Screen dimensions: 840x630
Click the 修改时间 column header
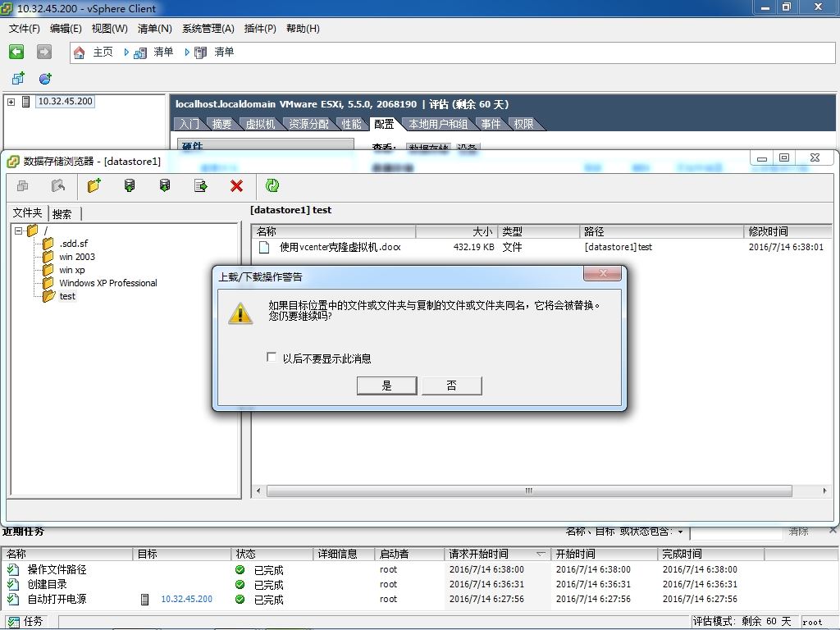[x=787, y=231]
